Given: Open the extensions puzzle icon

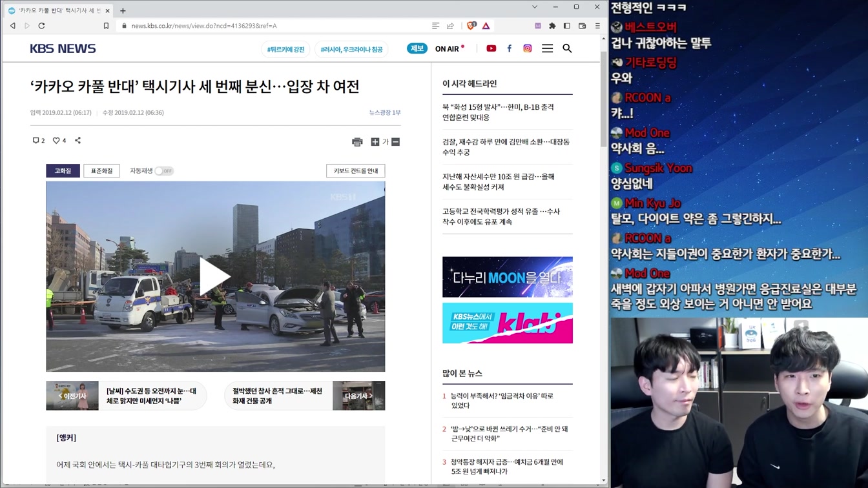Looking at the screenshot, I should click(552, 26).
